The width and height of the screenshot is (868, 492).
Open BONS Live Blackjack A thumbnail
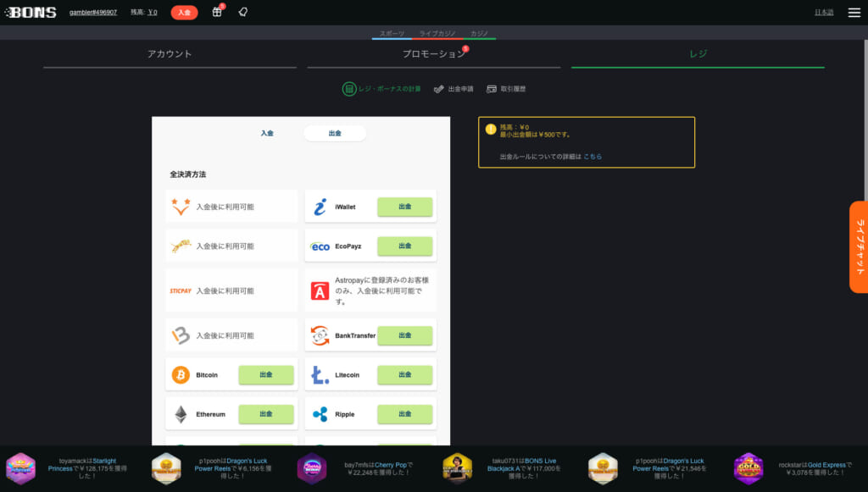click(x=457, y=468)
